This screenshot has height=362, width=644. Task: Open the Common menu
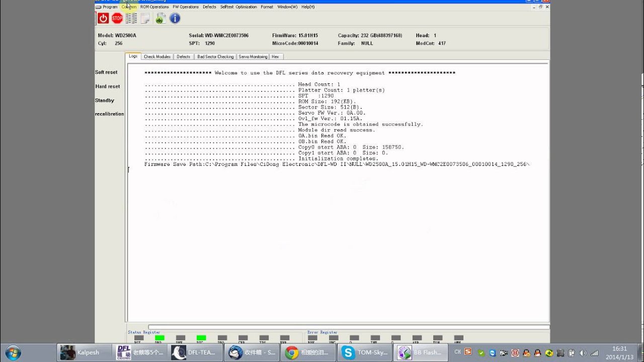(x=129, y=7)
